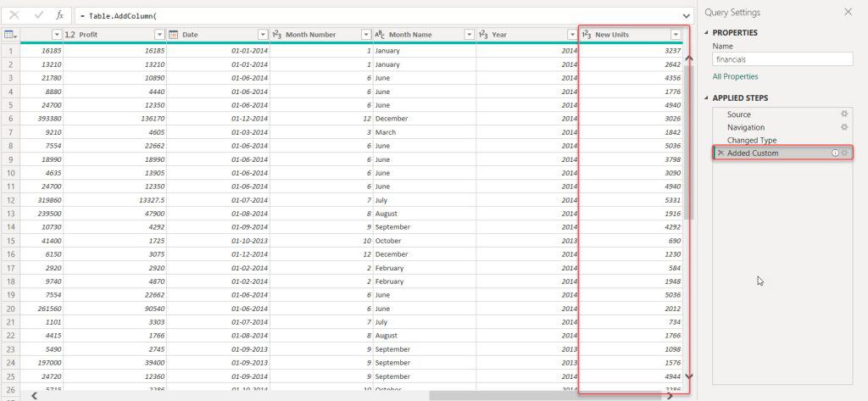Open Added Custom step settings gear
The image size is (868, 401).
(845, 153)
